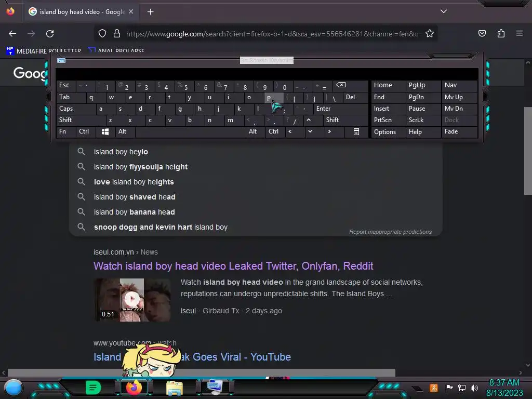The width and height of the screenshot is (532, 399).
Task: Select suggestion island boy shaved head
Action: [256, 197]
